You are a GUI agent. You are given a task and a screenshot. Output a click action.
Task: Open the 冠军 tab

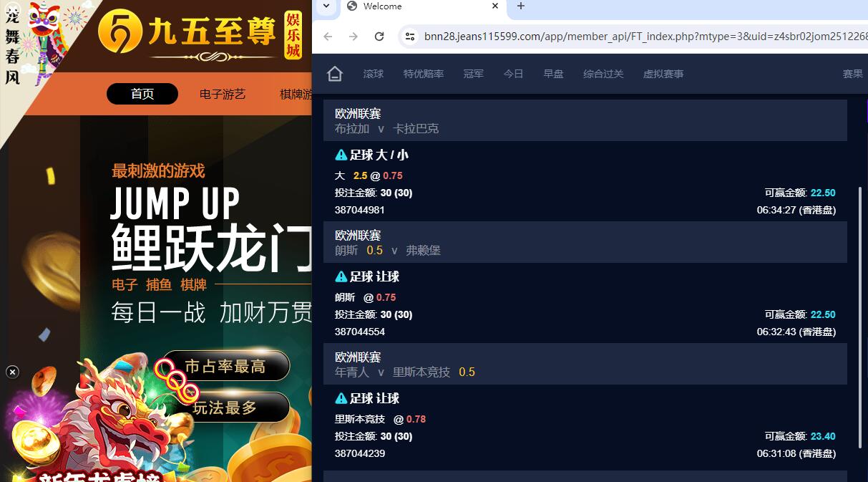474,74
